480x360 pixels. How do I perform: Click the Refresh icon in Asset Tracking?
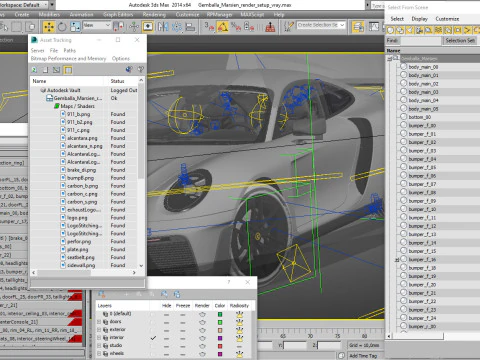click(34, 70)
